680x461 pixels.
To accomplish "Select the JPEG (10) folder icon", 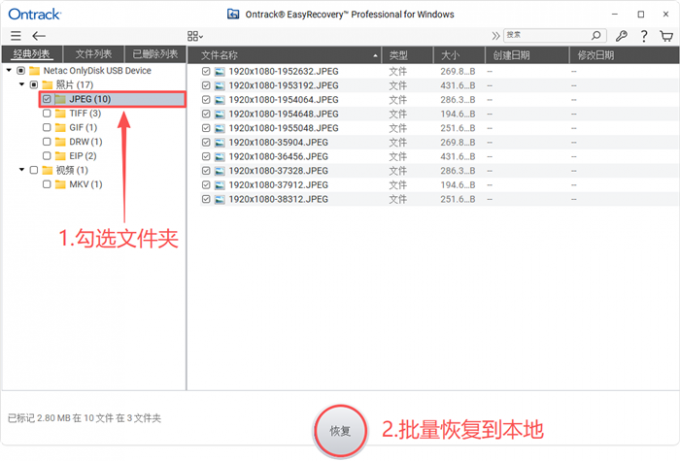I will point(60,99).
